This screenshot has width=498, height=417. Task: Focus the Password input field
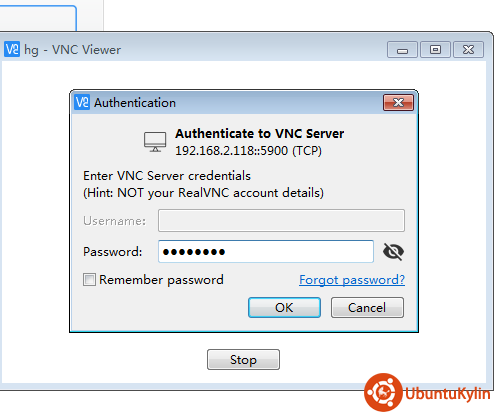click(266, 251)
